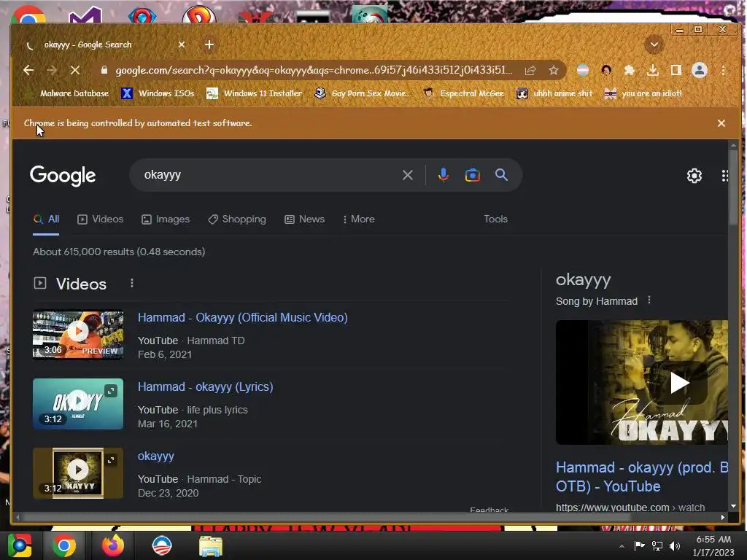
Task: Click the Start button on taskbar
Action: (19, 545)
